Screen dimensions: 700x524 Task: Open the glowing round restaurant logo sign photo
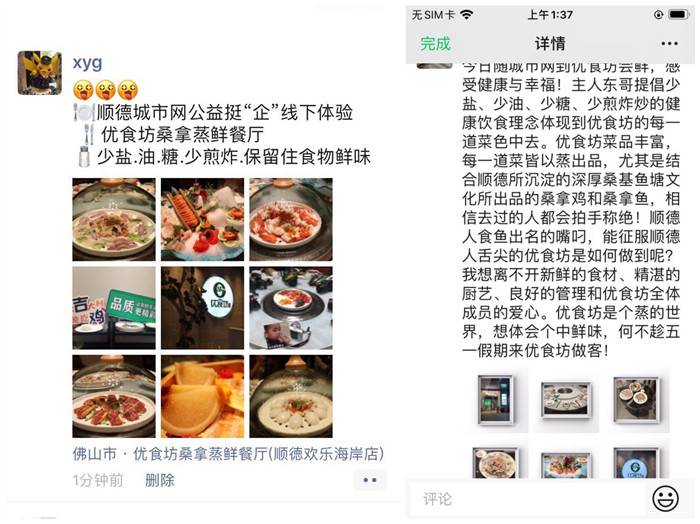202,308
